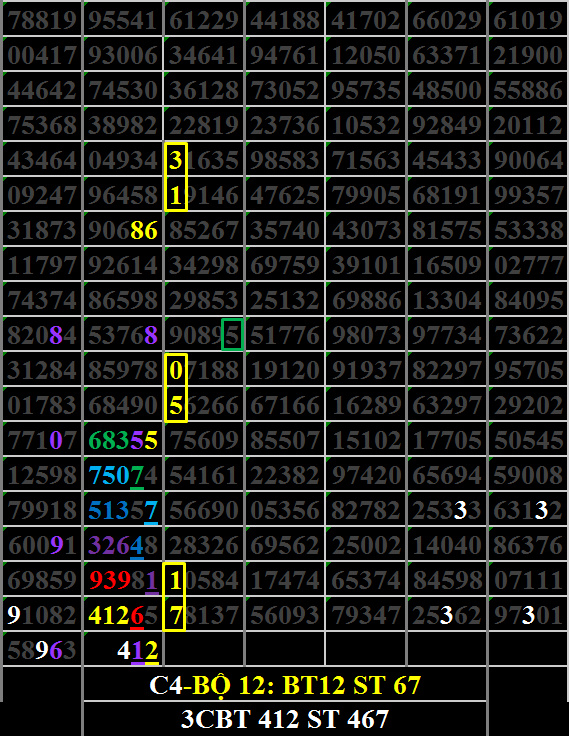Select cell showing 23736
This screenshot has height=736, width=569.
click(285, 124)
